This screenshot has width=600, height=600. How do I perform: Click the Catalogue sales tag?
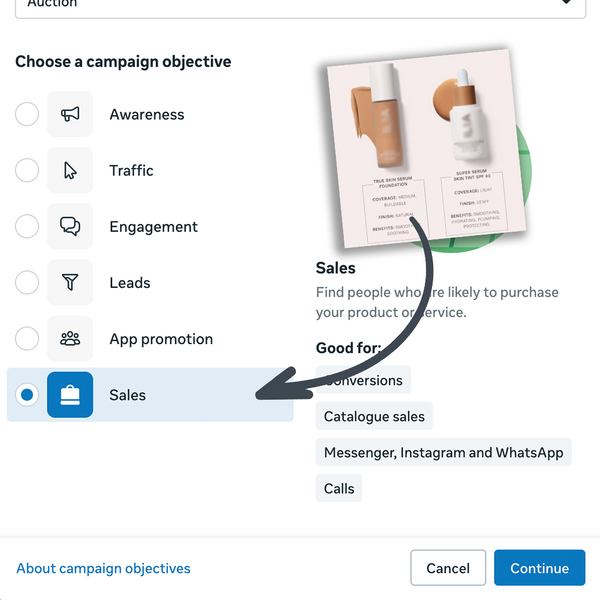374,416
